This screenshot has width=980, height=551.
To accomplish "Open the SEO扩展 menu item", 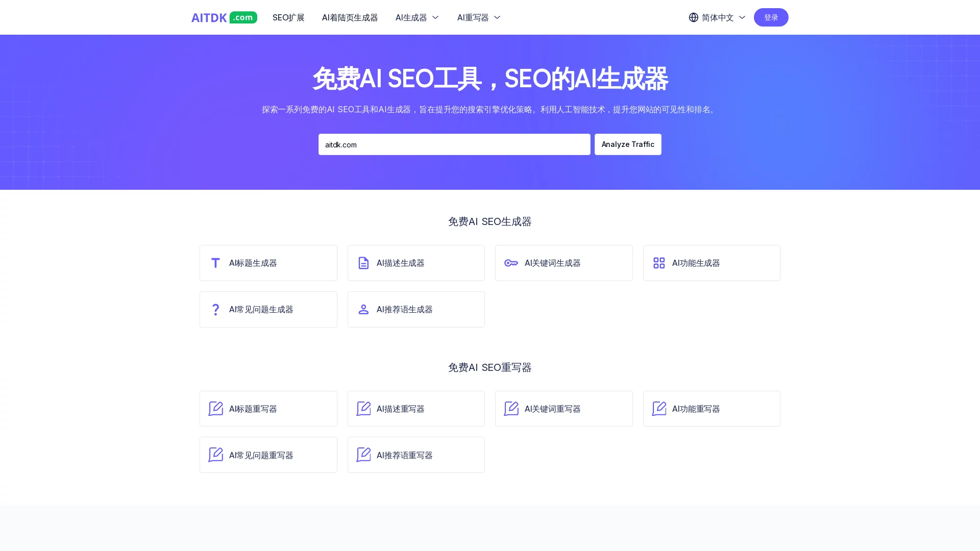I will pos(288,17).
